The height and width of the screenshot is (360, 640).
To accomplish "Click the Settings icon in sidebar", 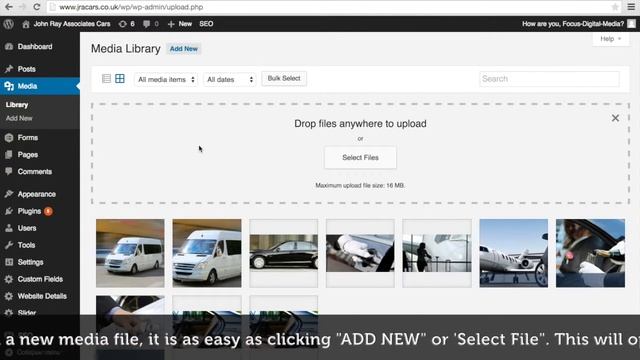I will 9,262.
